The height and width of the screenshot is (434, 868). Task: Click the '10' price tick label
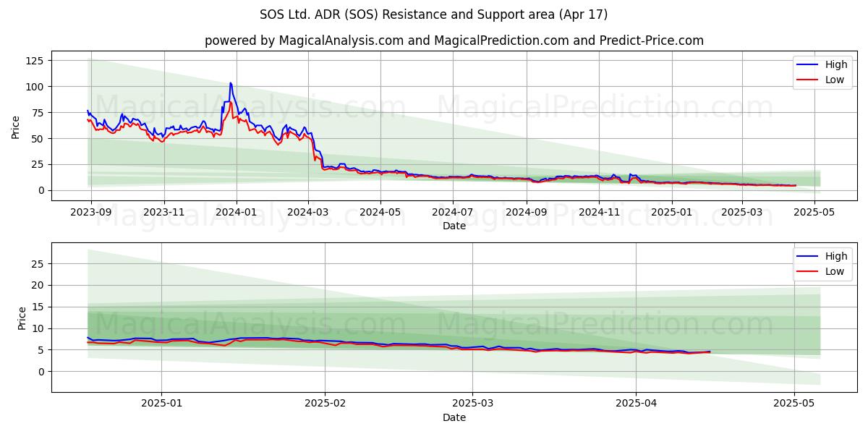pyautogui.click(x=39, y=328)
